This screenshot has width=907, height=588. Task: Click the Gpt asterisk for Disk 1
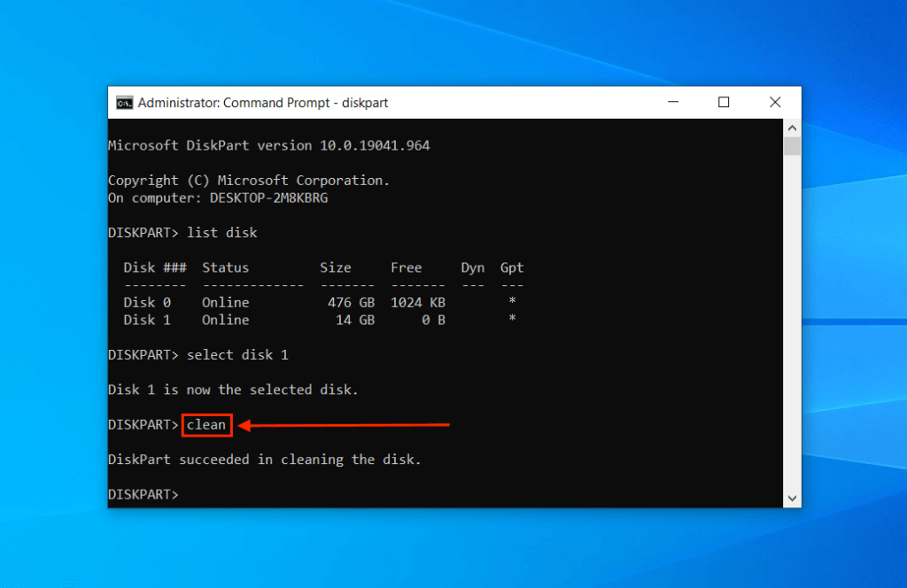tap(512, 320)
